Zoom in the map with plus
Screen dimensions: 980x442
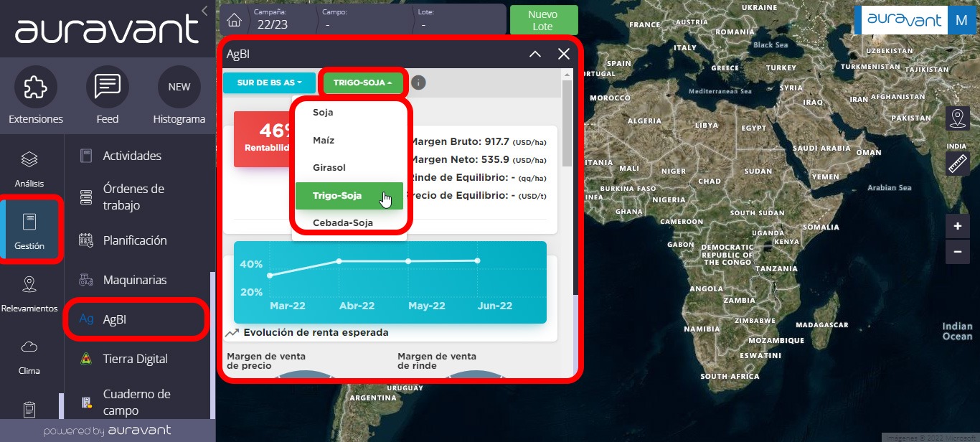click(x=958, y=227)
